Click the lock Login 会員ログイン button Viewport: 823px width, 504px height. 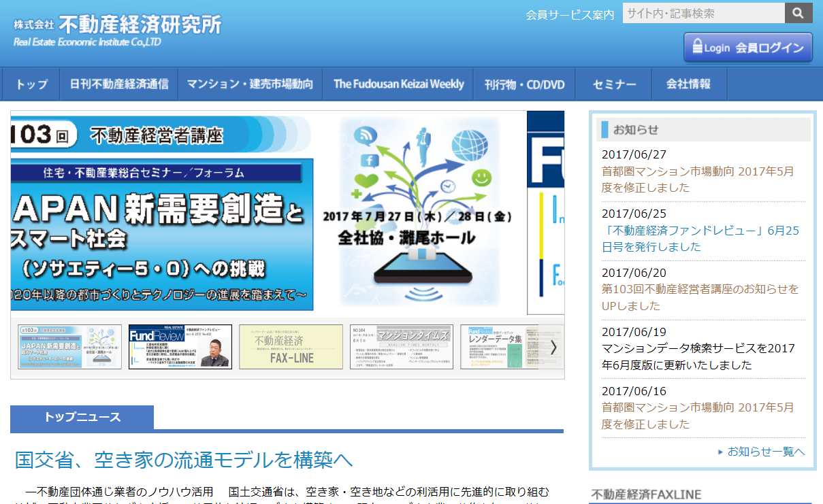click(x=747, y=48)
